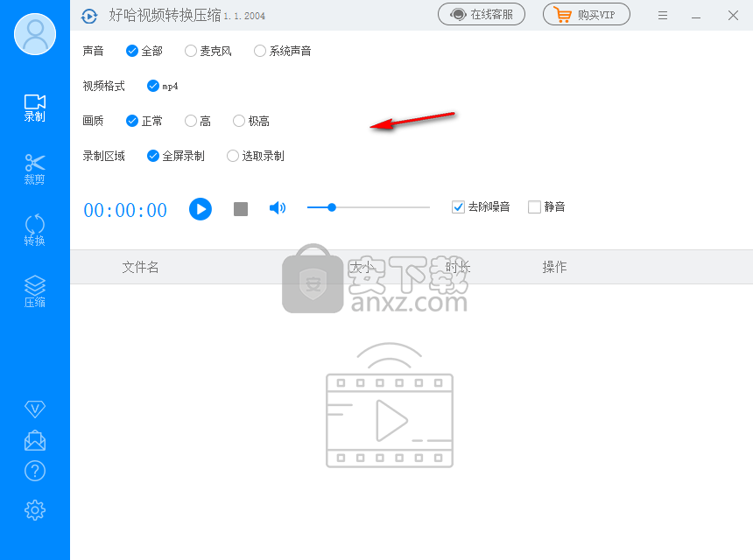Open settings gear in sidebar
This screenshot has height=560, width=753.
(34, 510)
